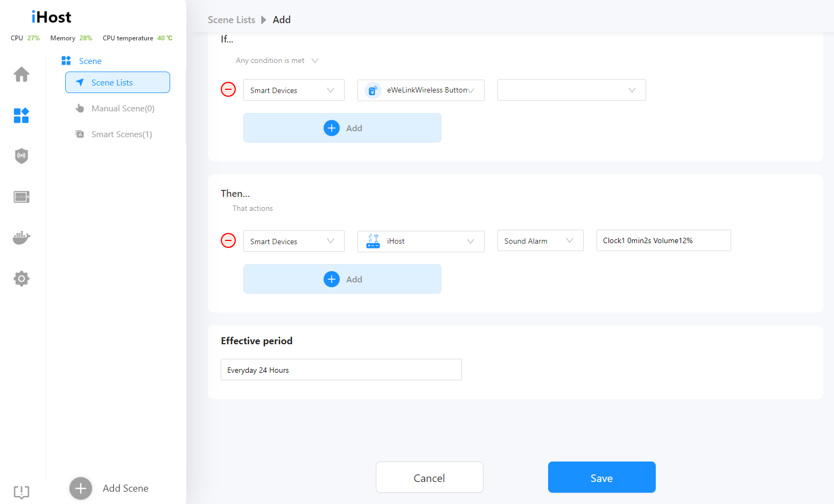The image size is (834, 504).
Task: Click the iHost router device icon
Action: click(373, 241)
